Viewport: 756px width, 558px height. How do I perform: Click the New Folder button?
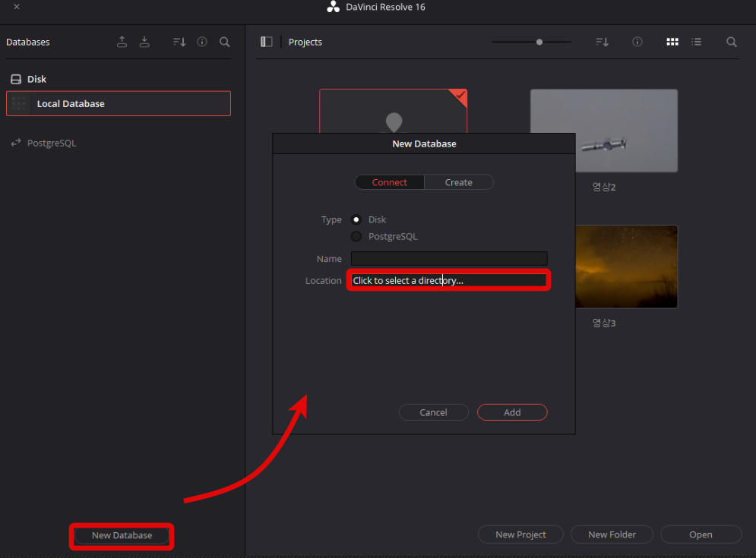tap(612, 534)
